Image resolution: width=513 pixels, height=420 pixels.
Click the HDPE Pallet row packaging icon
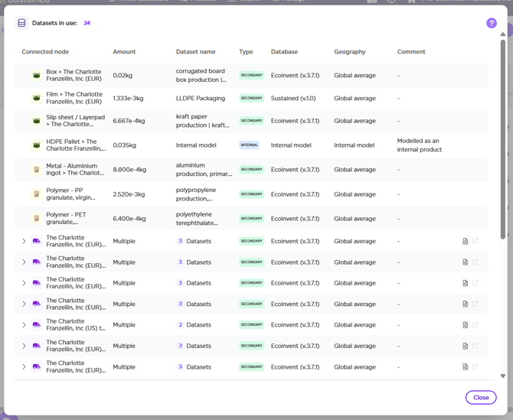click(37, 145)
